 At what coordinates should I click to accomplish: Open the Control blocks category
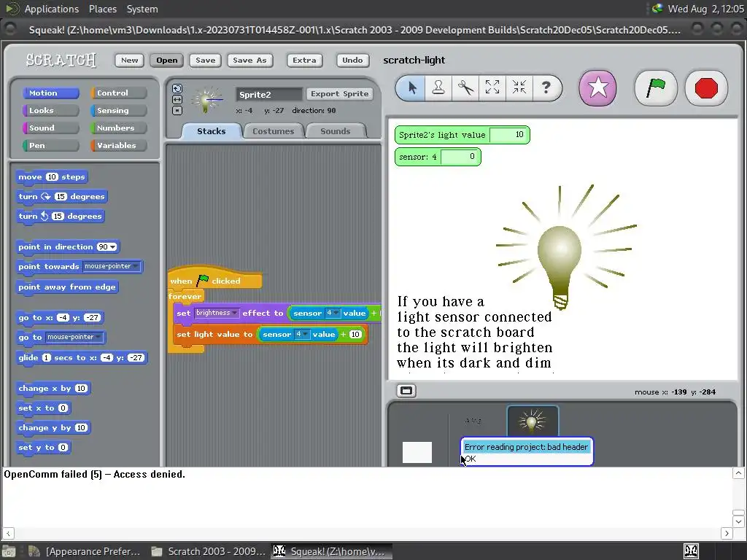coord(118,93)
